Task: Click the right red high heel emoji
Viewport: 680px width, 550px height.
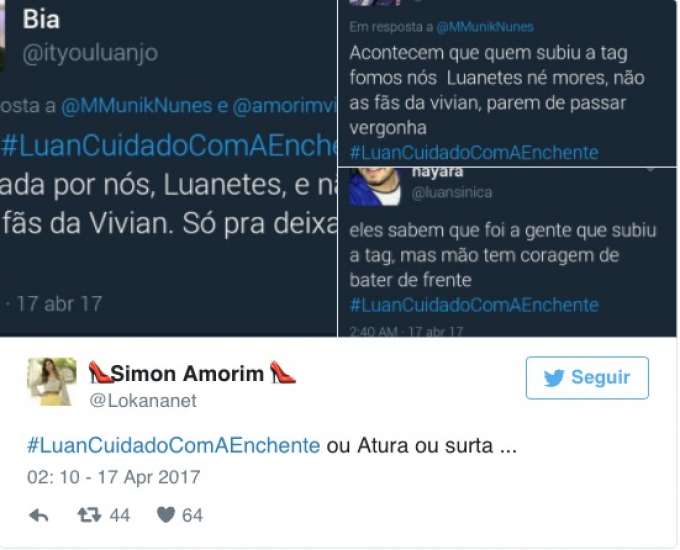Action: (282, 372)
